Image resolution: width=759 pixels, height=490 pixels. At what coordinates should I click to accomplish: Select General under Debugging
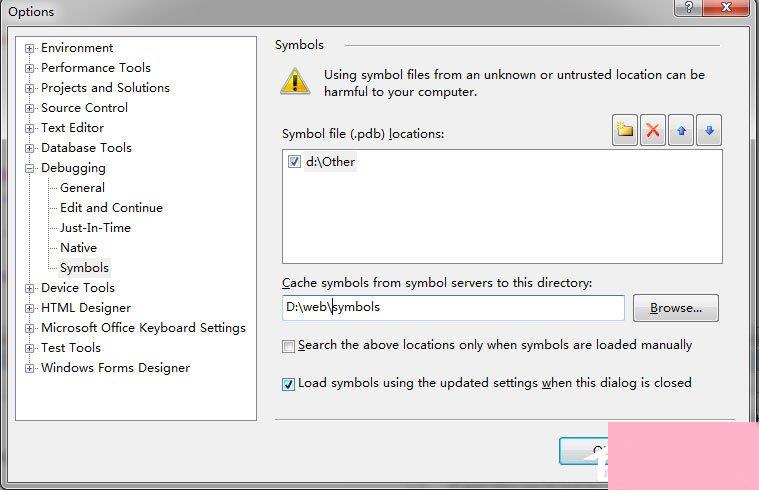point(82,188)
